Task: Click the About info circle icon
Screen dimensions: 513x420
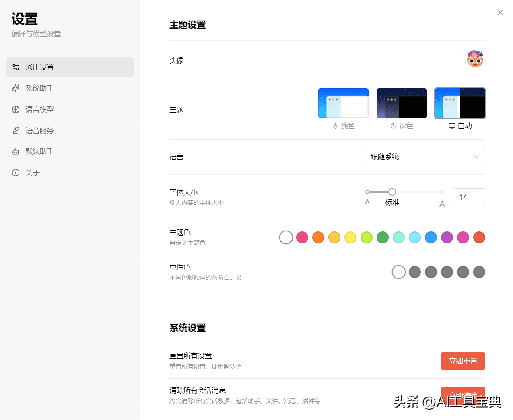Action: pyautogui.click(x=16, y=173)
